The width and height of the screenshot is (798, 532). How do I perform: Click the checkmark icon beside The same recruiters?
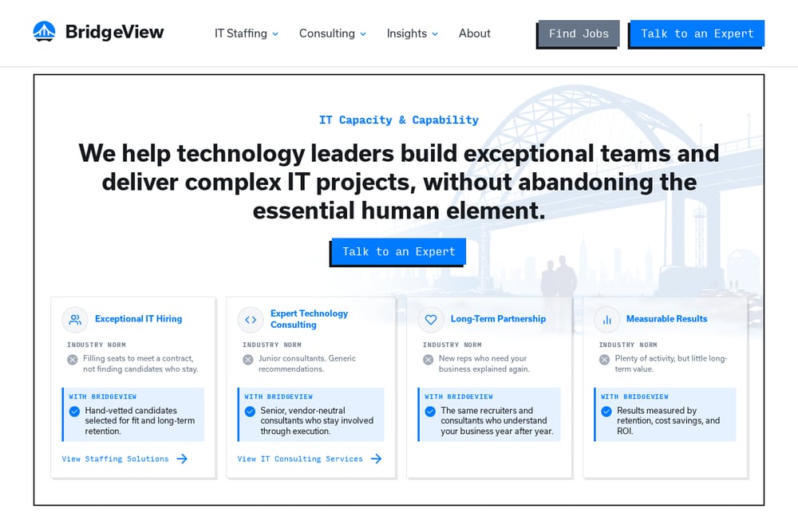click(x=430, y=412)
